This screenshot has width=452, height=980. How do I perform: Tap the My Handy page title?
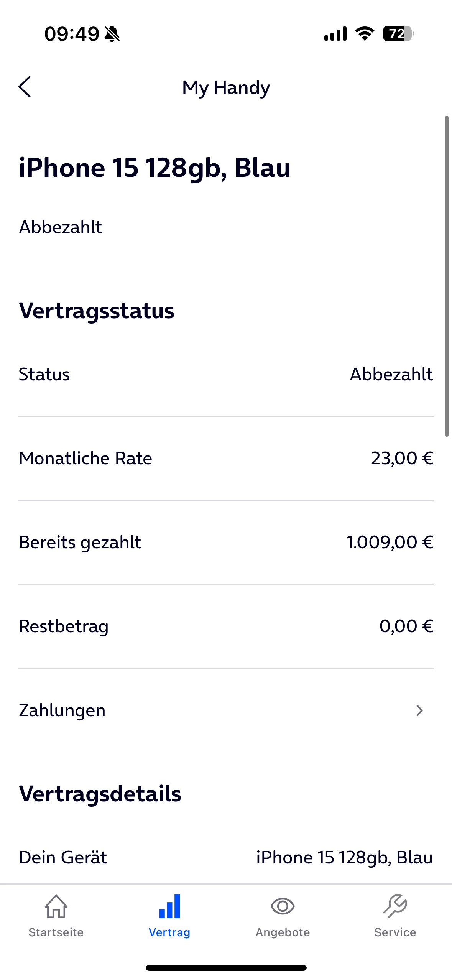pyautogui.click(x=226, y=87)
